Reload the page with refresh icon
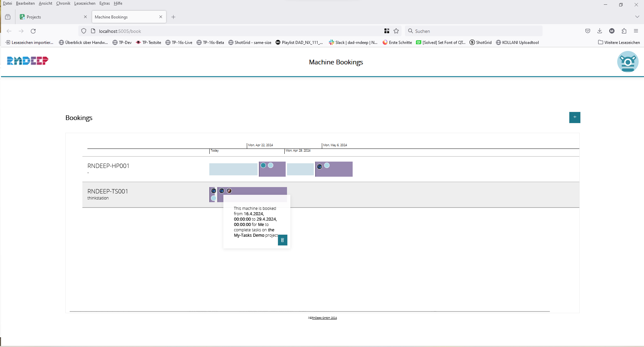Screen dimensions: 644x347 33,31
